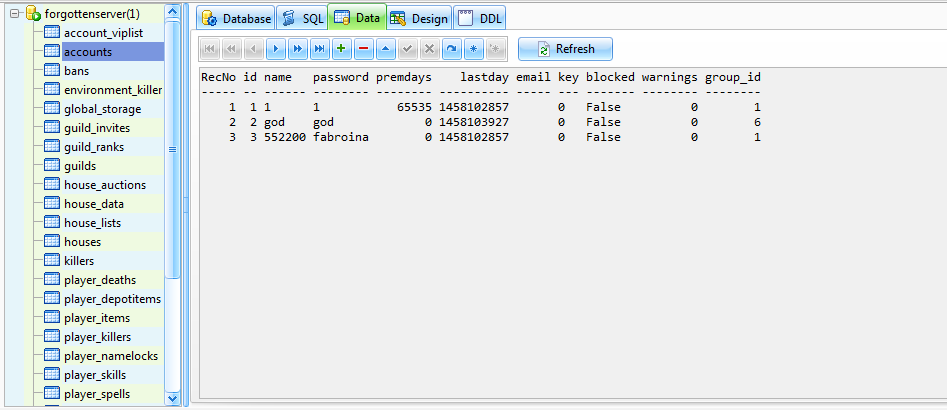
Task: Refresh data with curved arrow icon
Action: pos(451,49)
